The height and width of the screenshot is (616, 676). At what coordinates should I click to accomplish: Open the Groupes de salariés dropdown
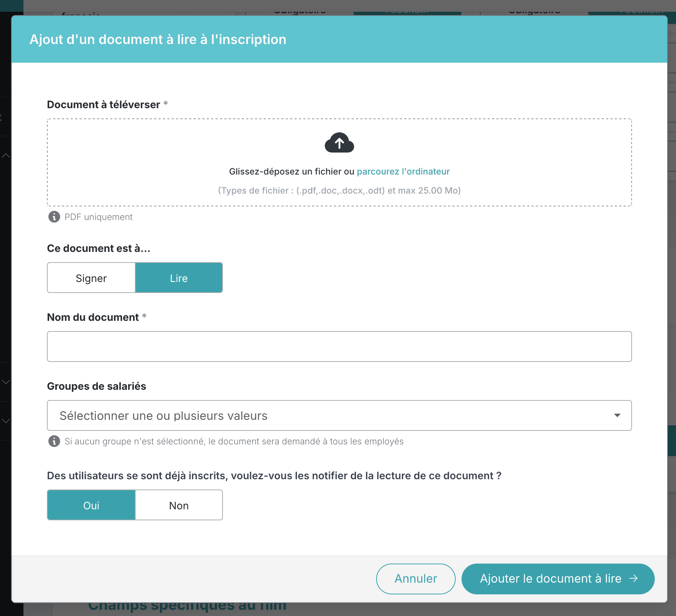click(x=339, y=415)
